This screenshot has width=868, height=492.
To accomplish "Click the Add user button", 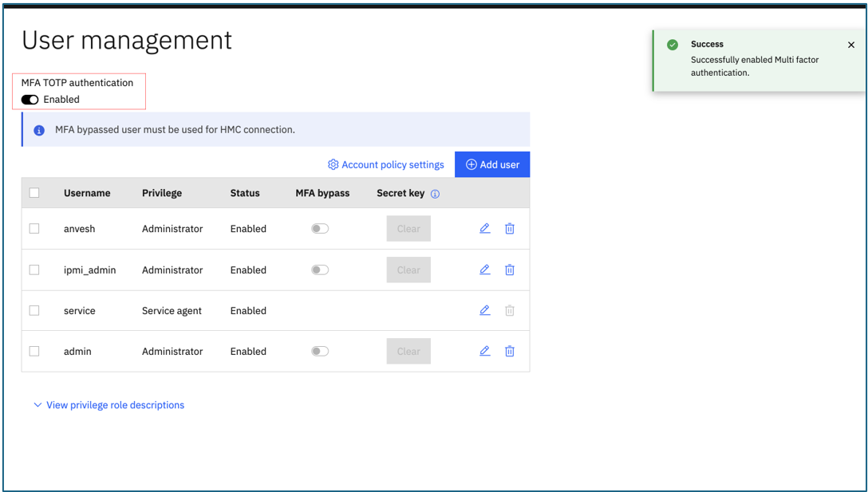I will [492, 164].
